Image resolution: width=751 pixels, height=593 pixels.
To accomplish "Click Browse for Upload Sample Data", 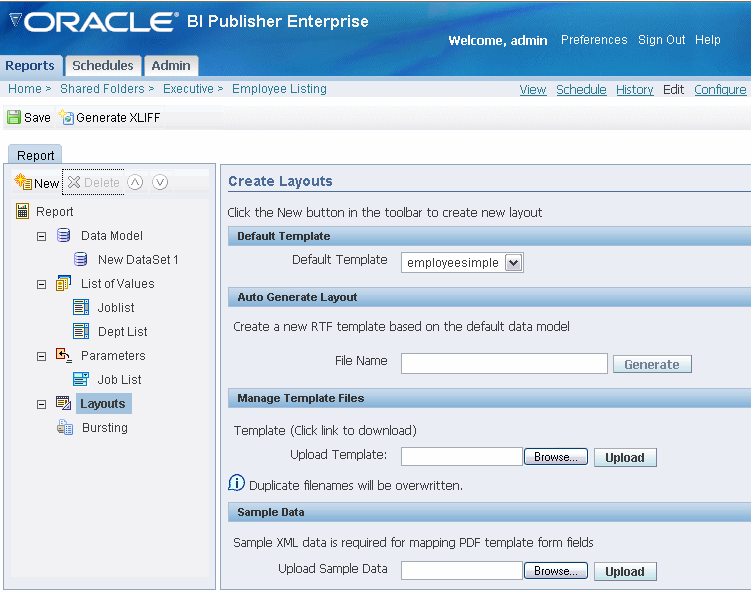I will point(556,571).
